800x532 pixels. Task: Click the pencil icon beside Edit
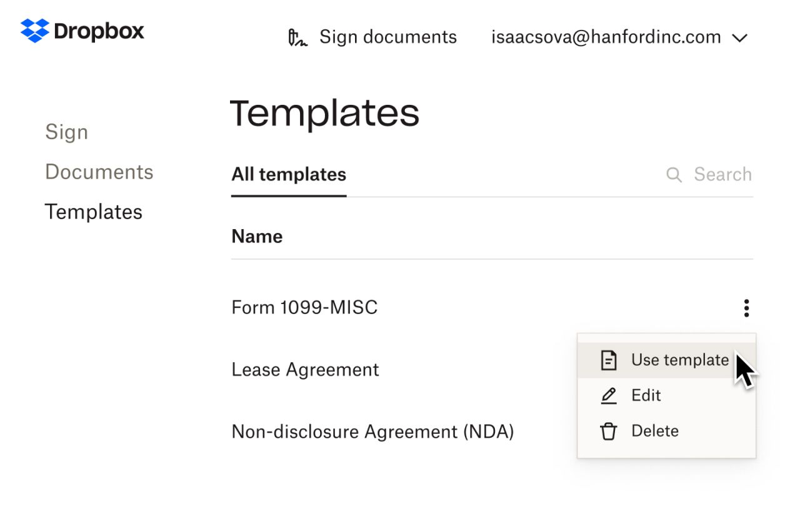tap(609, 395)
